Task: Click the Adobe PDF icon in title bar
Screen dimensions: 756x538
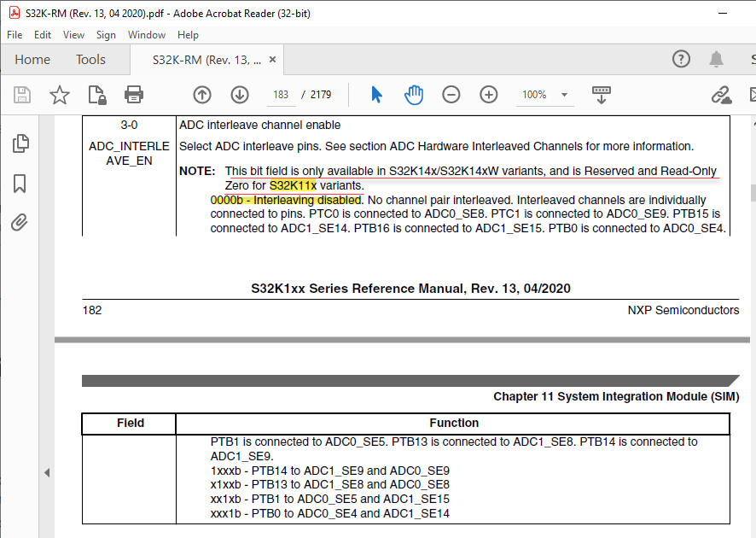Action: pyautogui.click(x=15, y=13)
